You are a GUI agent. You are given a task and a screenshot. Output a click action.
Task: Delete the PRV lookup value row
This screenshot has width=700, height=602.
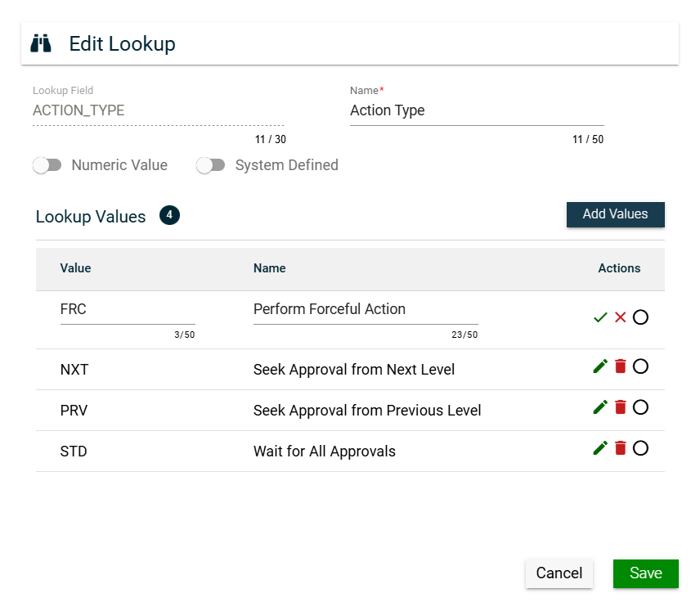pyautogui.click(x=621, y=407)
